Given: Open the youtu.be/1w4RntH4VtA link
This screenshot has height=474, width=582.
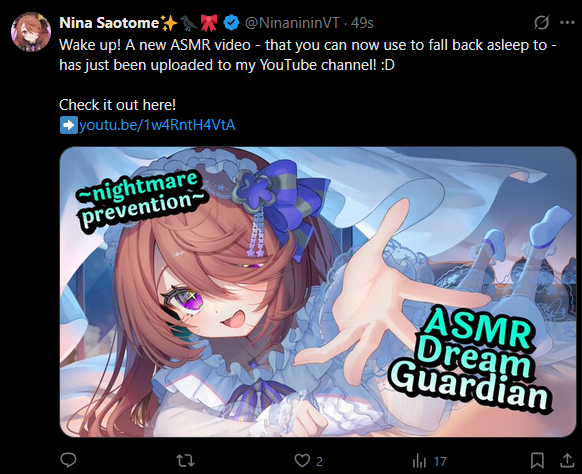Looking at the screenshot, I should point(157,125).
